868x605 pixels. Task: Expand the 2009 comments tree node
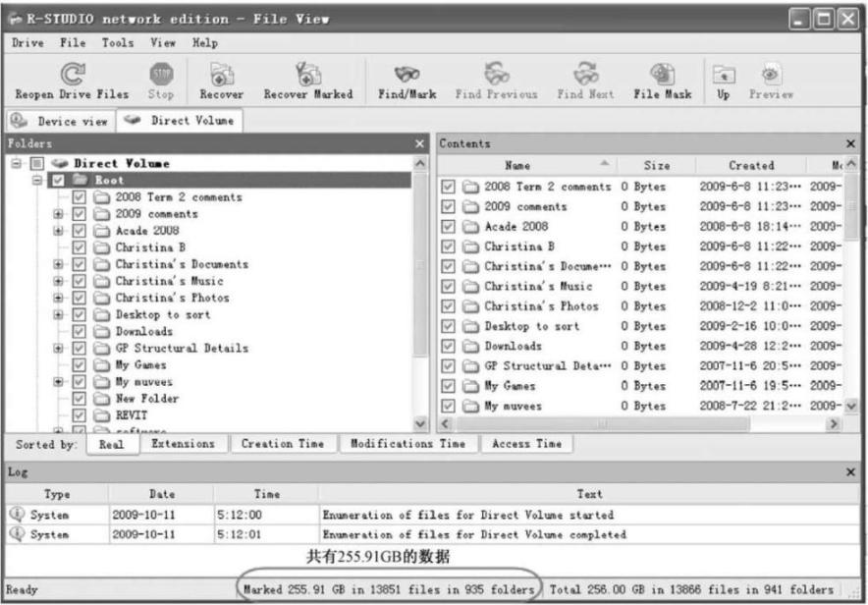59,214
